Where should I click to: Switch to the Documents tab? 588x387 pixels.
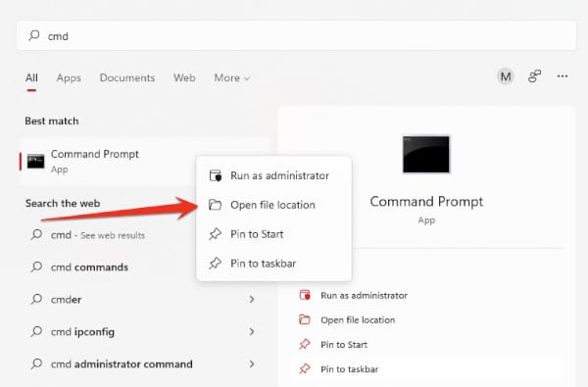[x=127, y=78]
